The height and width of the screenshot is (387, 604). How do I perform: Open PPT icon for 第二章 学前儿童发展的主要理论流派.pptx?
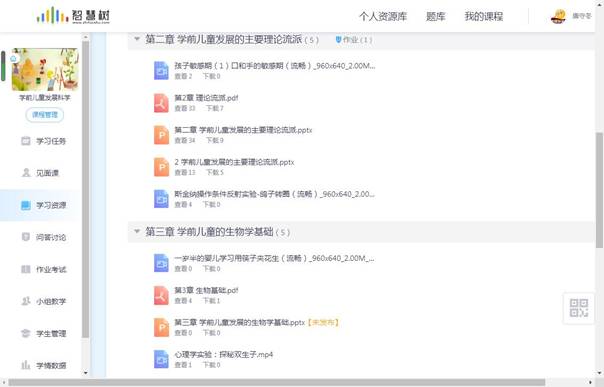click(161, 135)
